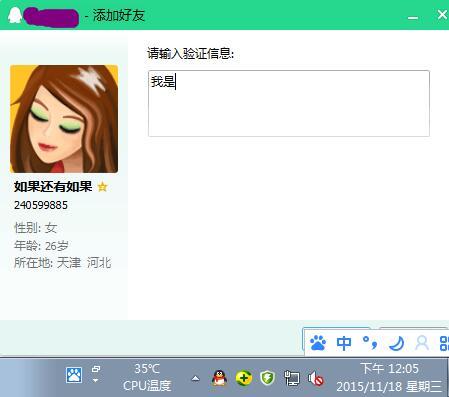This screenshot has width=449, height=397.
Task: Click the date 2015/11/18 星期三
Action: (389, 387)
